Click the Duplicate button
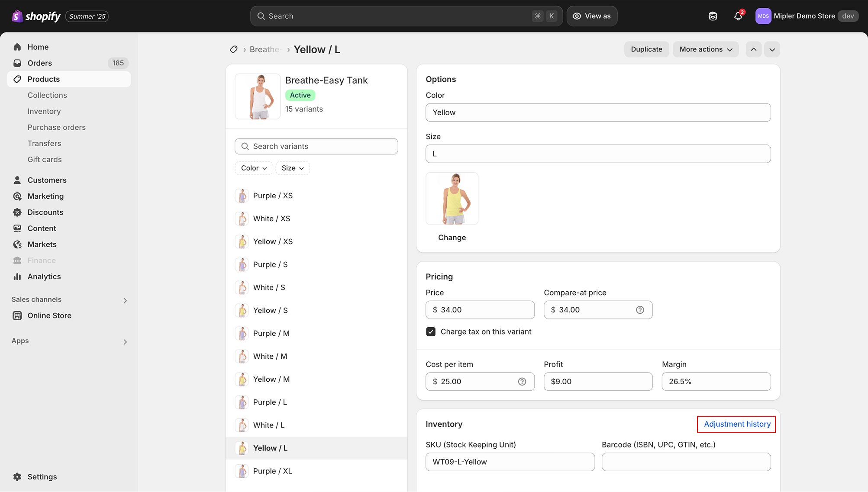This screenshot has height=492, width=868. click(x=646, y=49)
